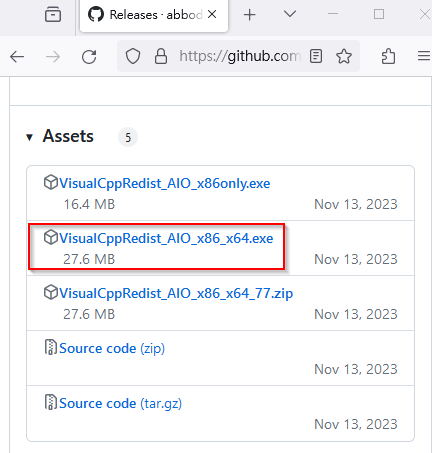Download VisualCppRedist_AIO_x86only.exe

[x=165, y=183]
